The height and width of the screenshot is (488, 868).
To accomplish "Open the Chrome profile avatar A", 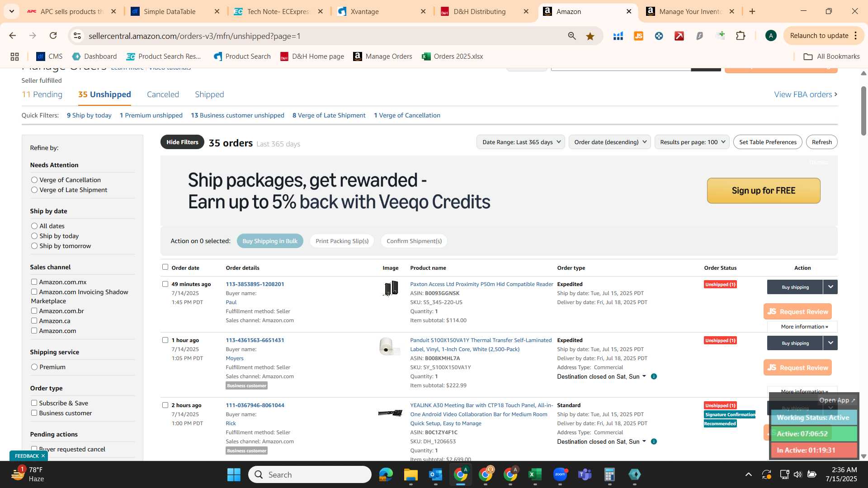I will [x=771, y=36].
